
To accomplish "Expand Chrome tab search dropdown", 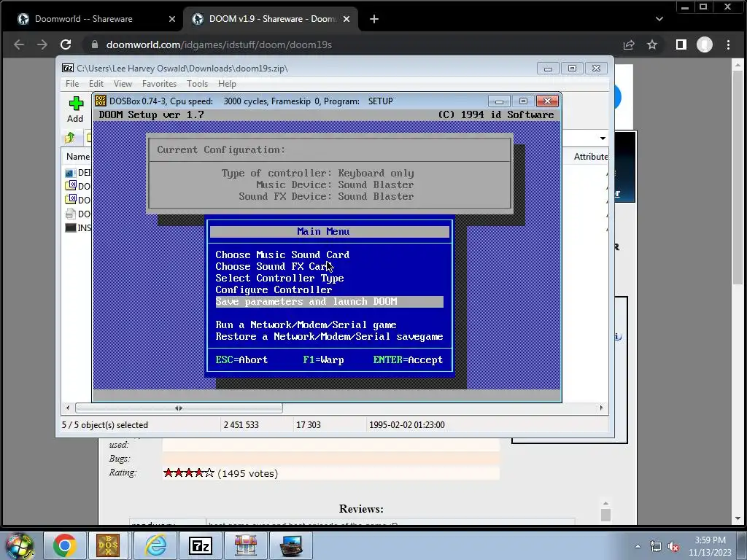I will coord(659,19).
